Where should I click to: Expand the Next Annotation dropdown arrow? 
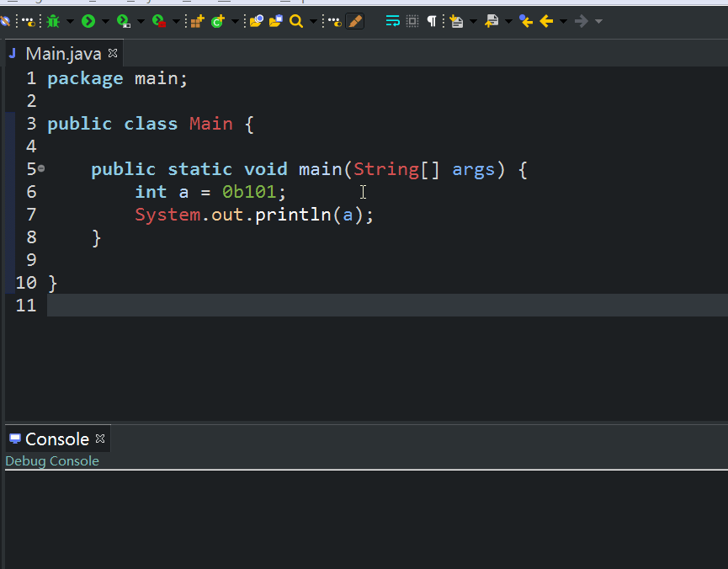474,21
